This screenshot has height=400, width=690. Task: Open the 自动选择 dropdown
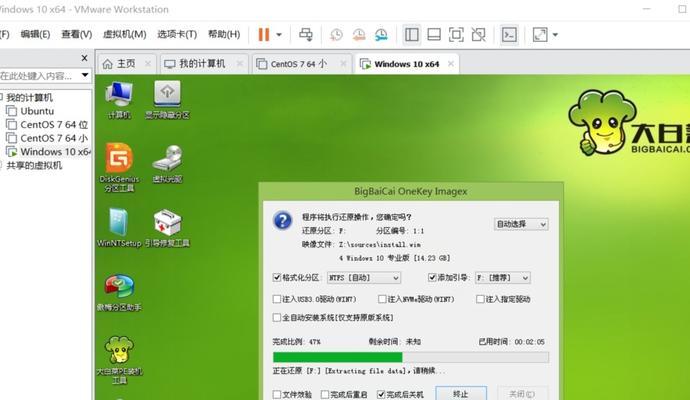(x=521, y=224)
